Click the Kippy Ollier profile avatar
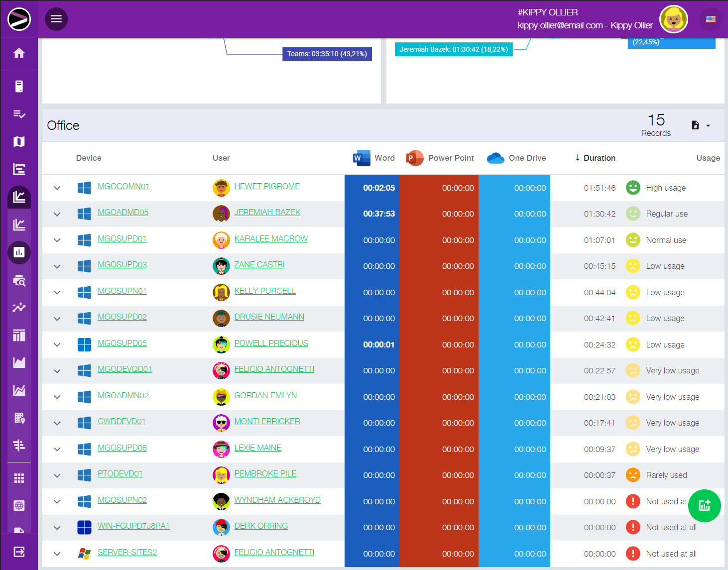Image resolution: width=728 pixels, height=570 pixels. pos(673,19)
